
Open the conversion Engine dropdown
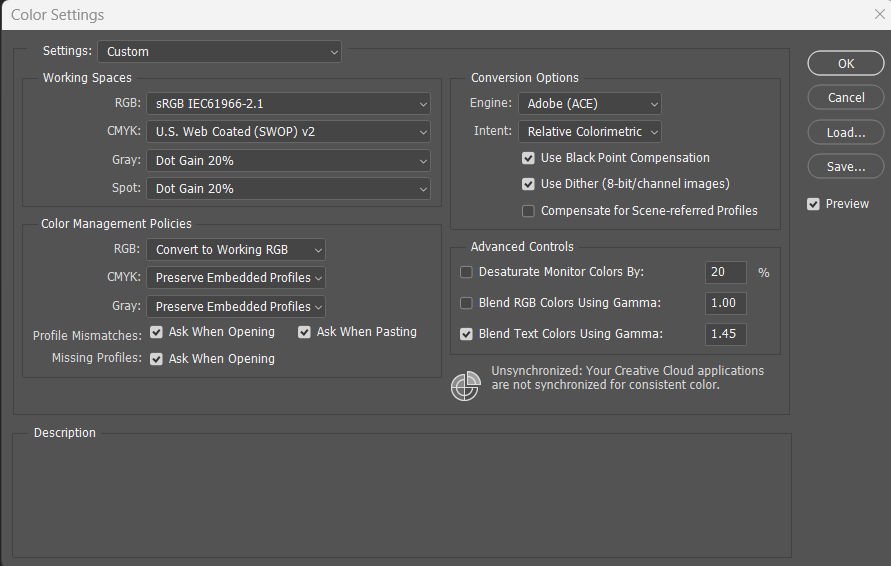[x=589, y=104]
